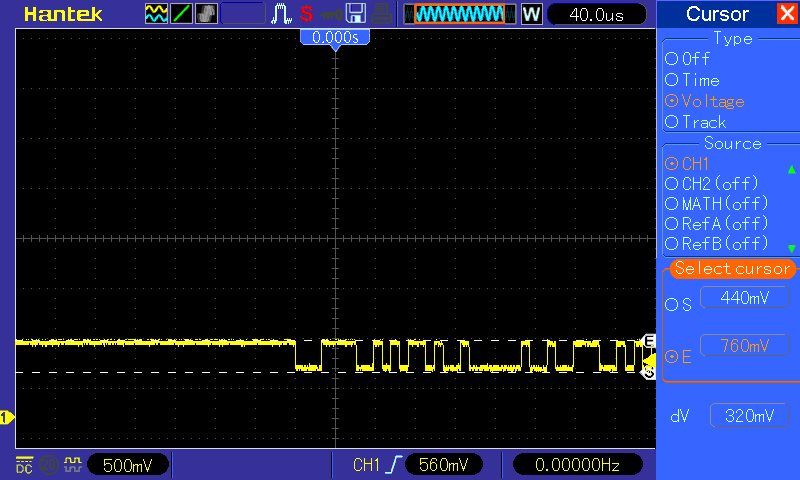Click the 320mV dV readout field
Screen dimensions: 800x480
(749, 416)
